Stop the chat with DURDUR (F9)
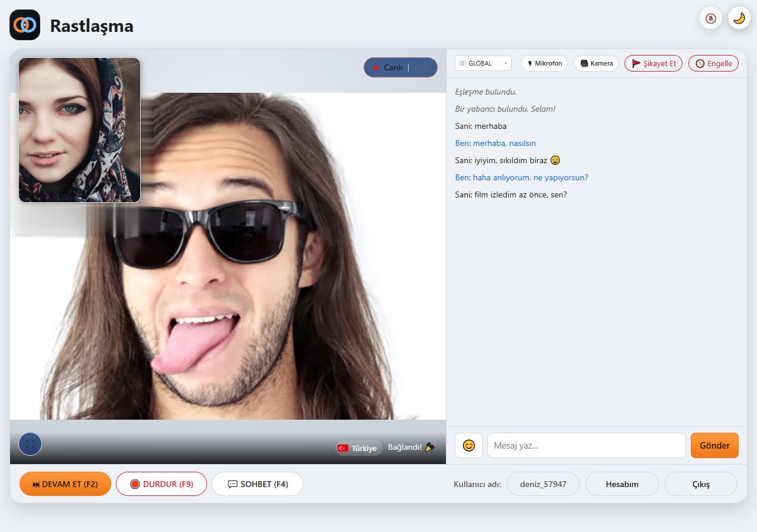757x532 pixels. 161,484
